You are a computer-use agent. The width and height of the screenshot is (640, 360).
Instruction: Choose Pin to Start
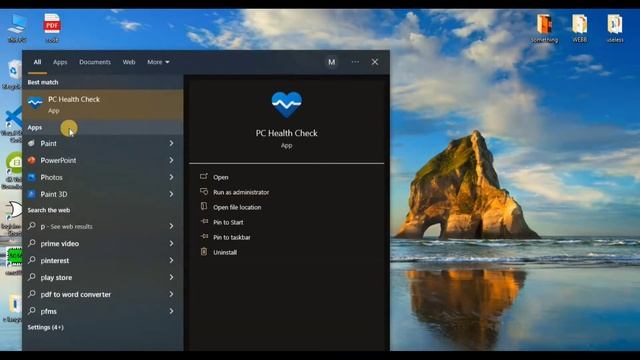tap(228, 222)
